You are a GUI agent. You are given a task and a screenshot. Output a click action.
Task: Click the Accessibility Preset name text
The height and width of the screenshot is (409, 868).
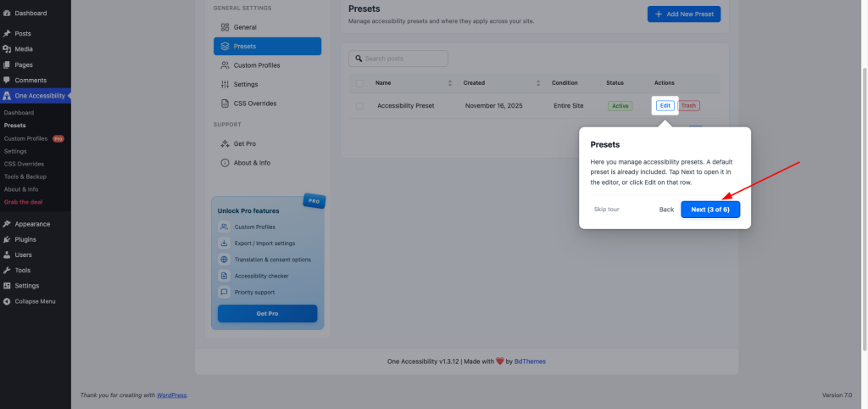pos(406,105)
